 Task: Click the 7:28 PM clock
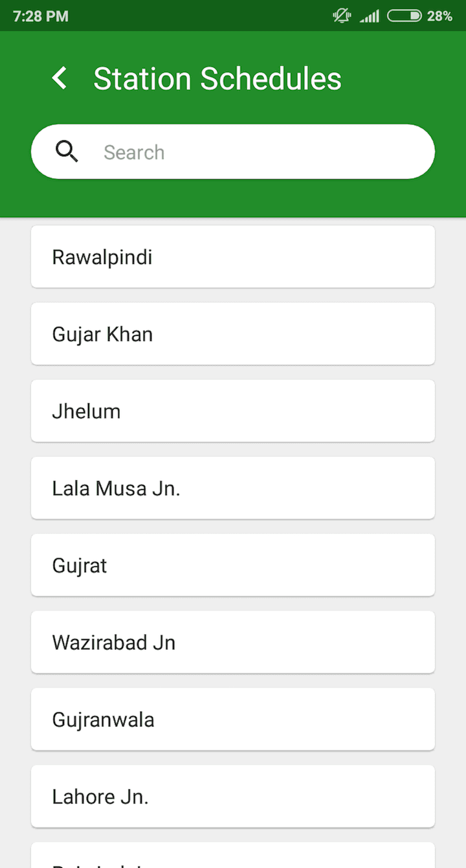pos(40,16)
